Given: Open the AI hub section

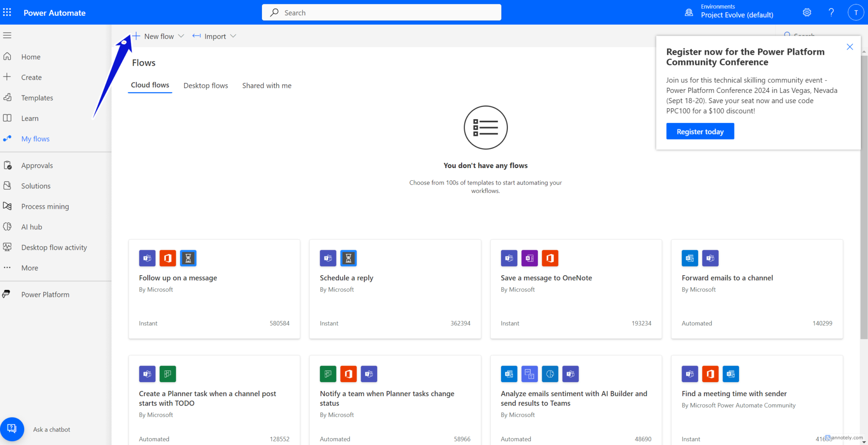Looking at the screenshot, I should coord(31,227).
